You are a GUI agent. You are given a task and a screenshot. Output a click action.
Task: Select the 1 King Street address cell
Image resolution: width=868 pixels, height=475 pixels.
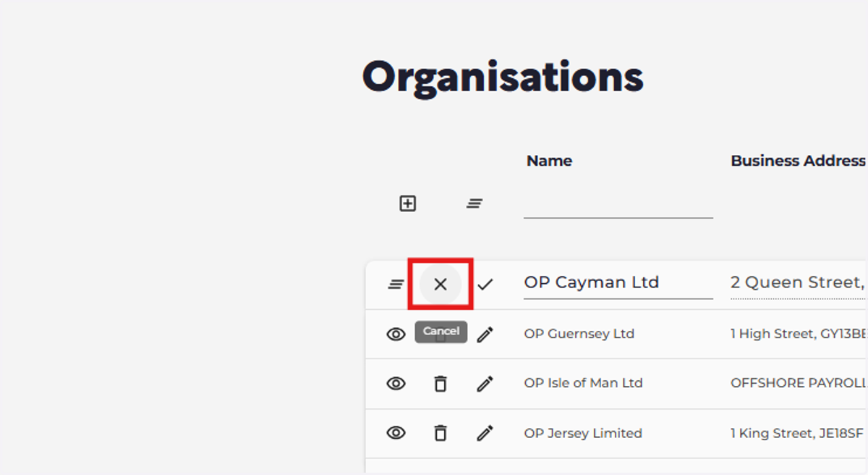click(797, 433)
